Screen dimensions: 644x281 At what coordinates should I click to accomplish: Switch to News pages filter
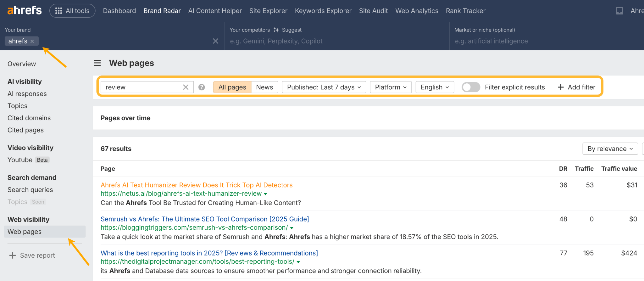(x=264, y=87)
